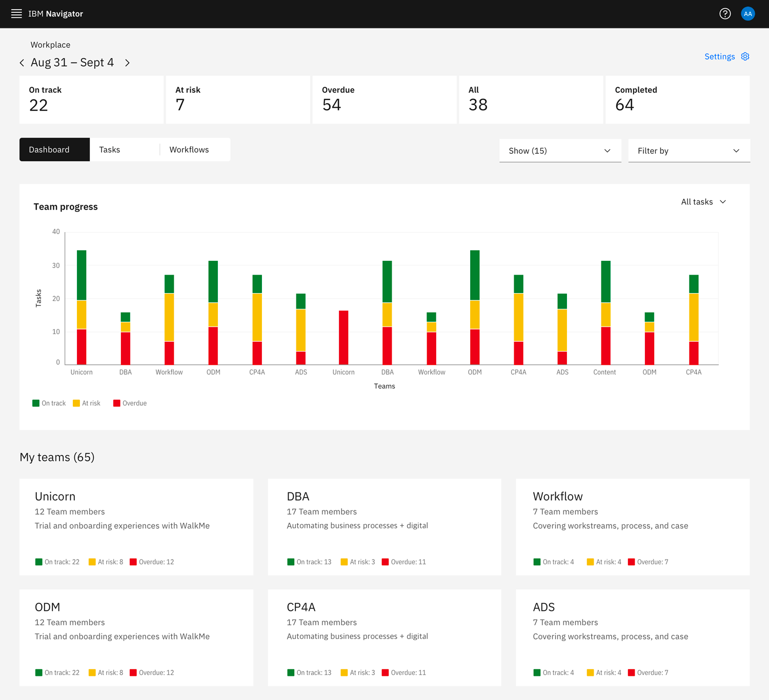Open the Unicorn team card
Screen dimensions: 769x700
pyautogui.click(x=136, y=527)
